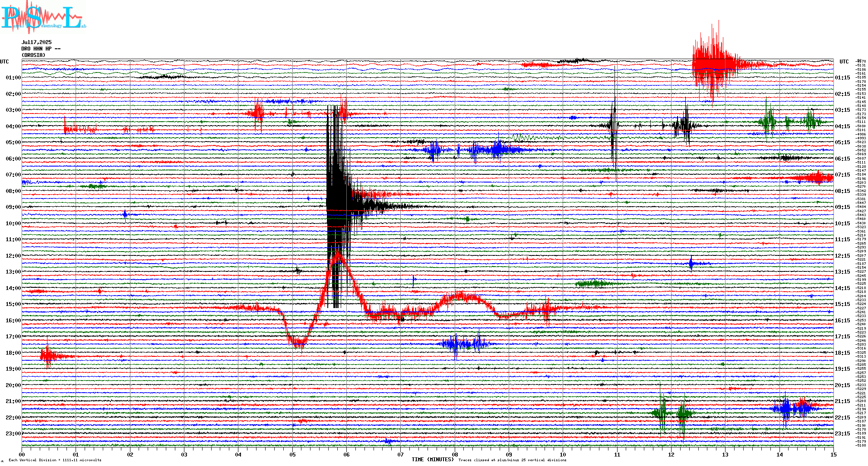This screenshot has width=868, height=466.
Task: Click the 02:00 hour label
Action: point(13,94)
